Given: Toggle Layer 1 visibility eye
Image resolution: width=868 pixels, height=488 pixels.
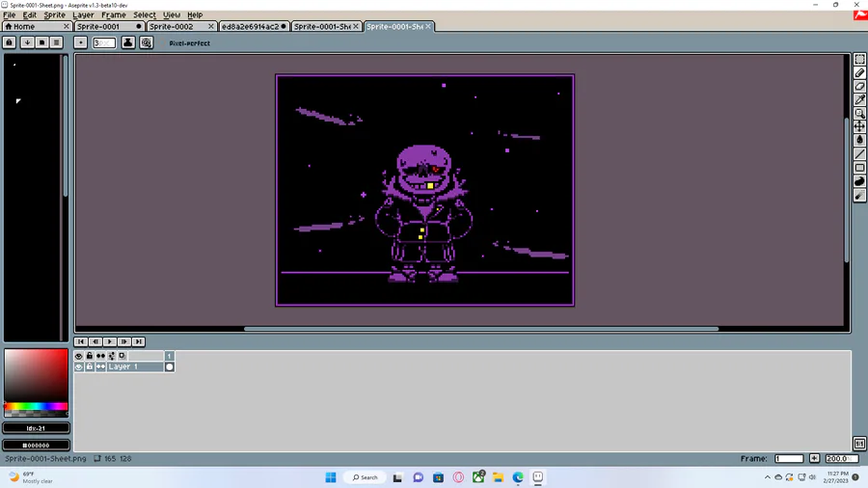Looking at the screenshot, I should click(79, 366).
